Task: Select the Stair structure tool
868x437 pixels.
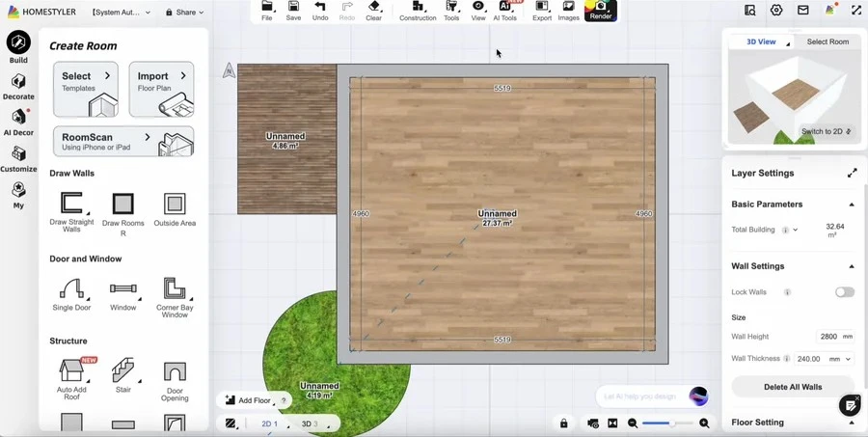Action: tap(122, 371)
